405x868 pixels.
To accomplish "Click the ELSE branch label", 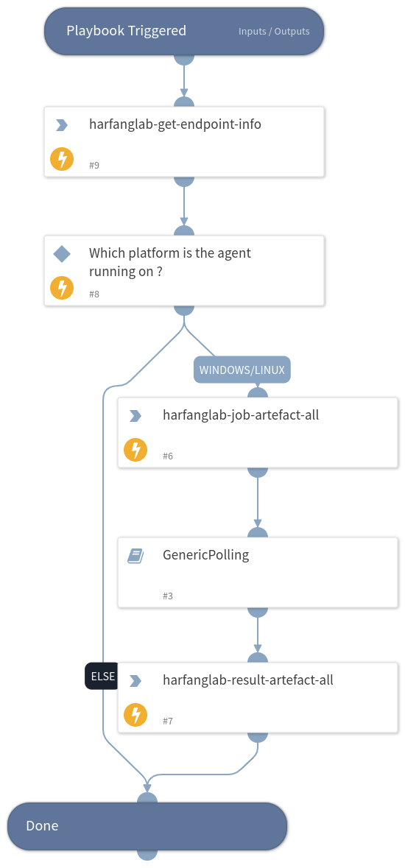I will pos(102,676).
